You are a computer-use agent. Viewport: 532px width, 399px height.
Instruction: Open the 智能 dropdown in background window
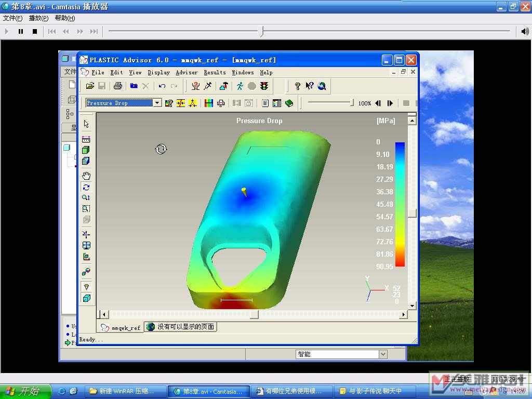click(383, 354)
